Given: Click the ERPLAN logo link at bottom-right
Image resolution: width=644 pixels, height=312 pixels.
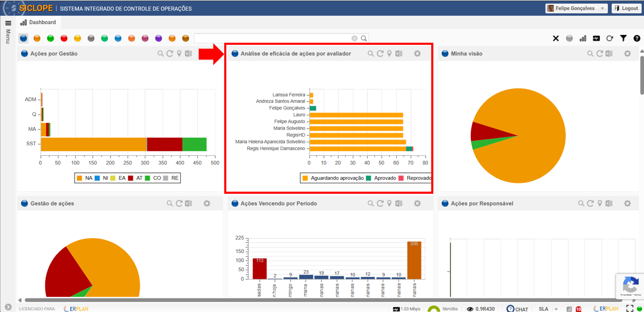Looking at the screenshot, I should (x=606, y=309).
